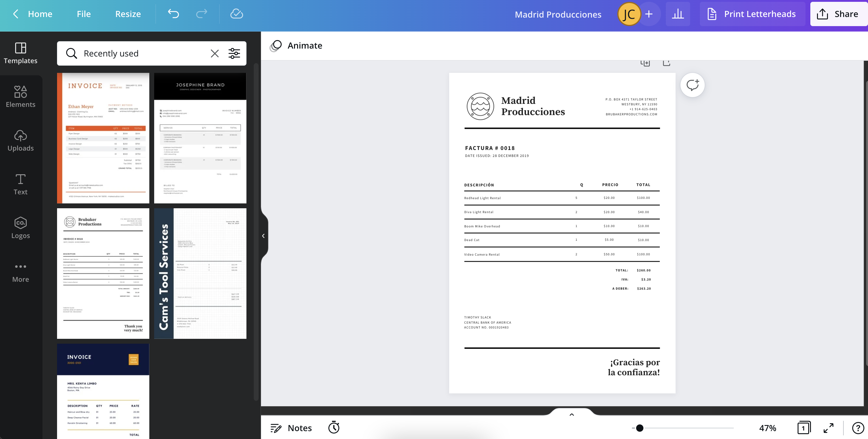The width and height of the screenshot is (868, 439).
Task: Select the date issued 28 December 2019 line
Action: (497, 156)
